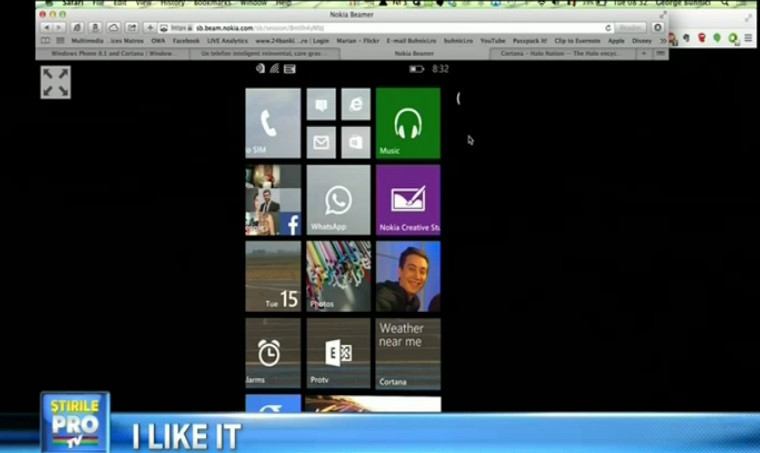Open the purple Nokia Creative Studio tile
Viewport: 760px width, 453px height.
408,200
